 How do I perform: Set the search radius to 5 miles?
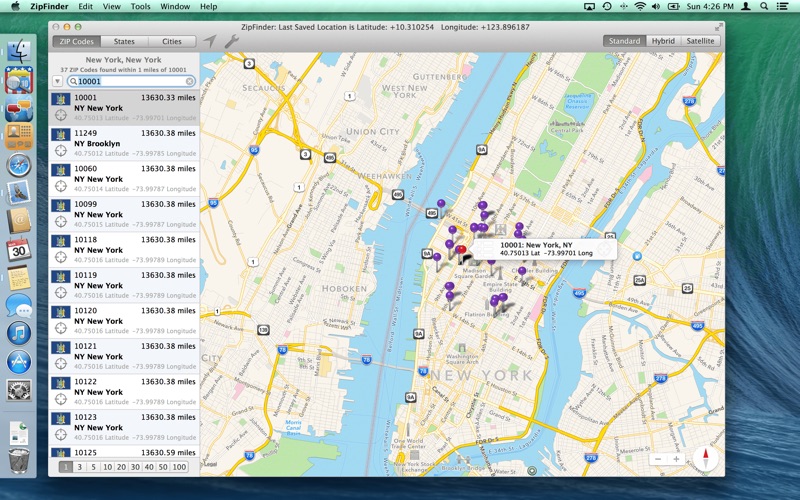[93, 467]
